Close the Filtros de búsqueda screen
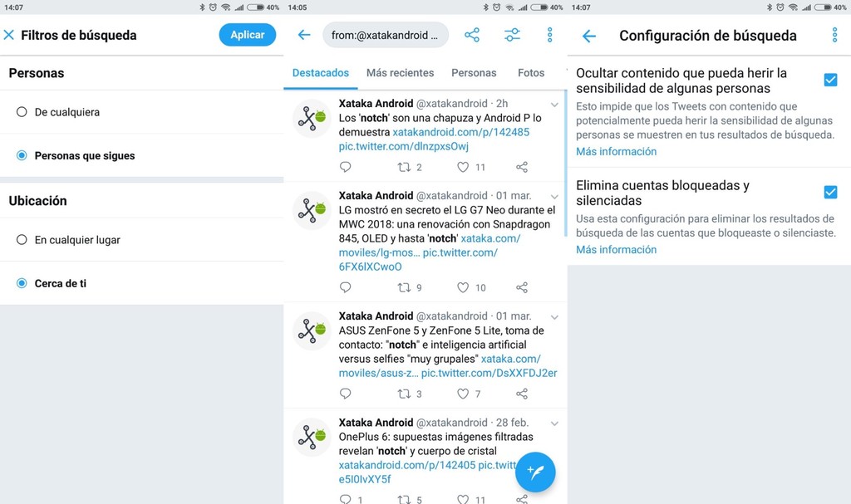 9,35
